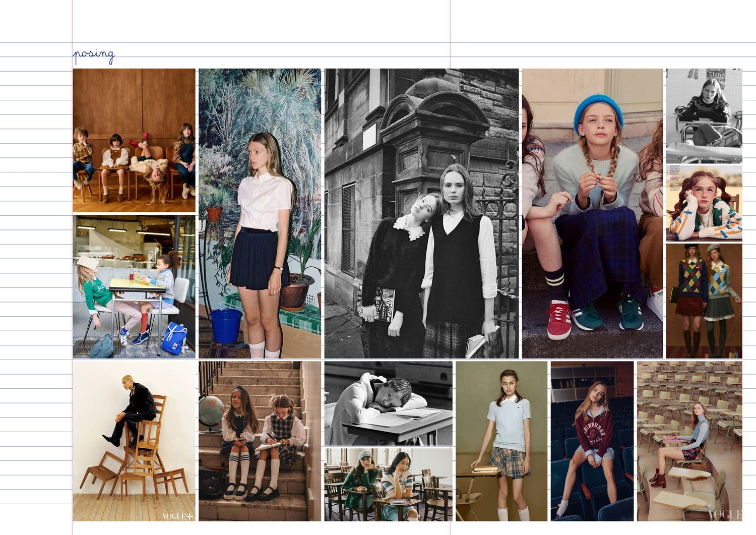Select photo of girl in Edinburgh sweatshirt

pyautogui.click(x=592, y=441)
